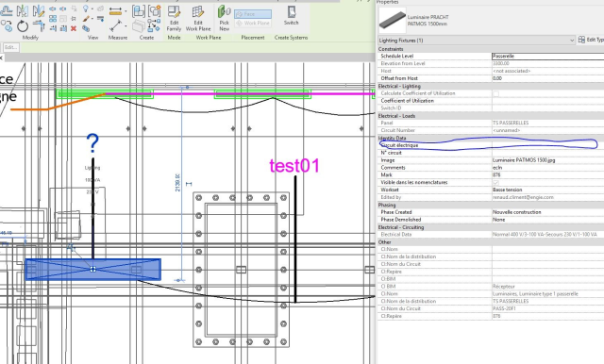Click the Split Element tool
This screenshot has height=364, width=604.
[x=53, y=8]
